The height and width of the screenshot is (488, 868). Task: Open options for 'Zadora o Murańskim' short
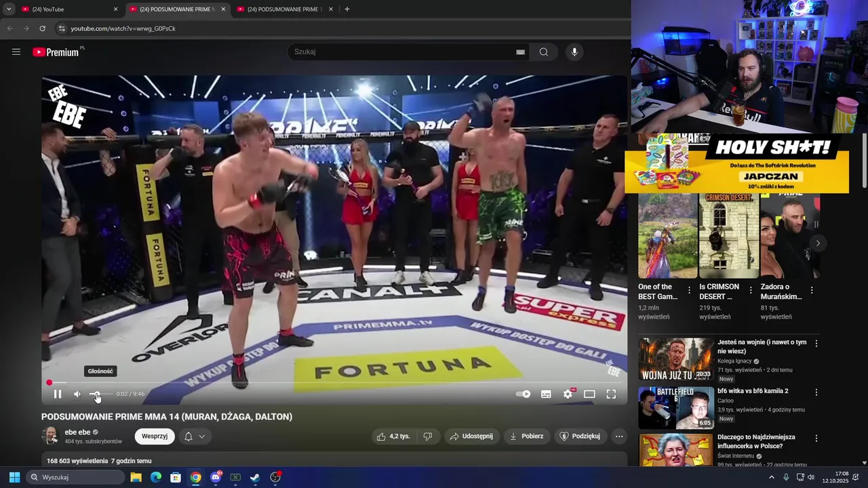click(812, 290)
